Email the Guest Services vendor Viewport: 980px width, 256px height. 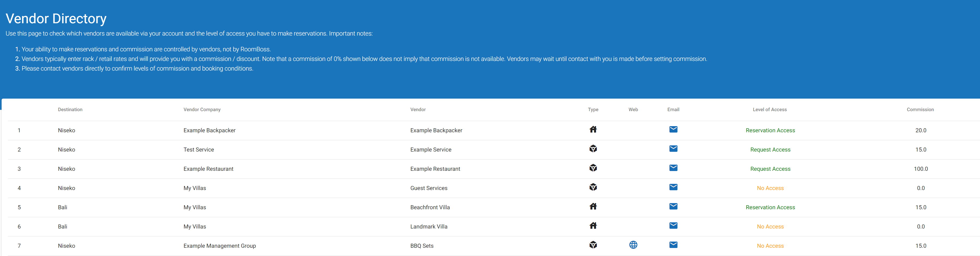pyautogui.click(x=673, y=187)
